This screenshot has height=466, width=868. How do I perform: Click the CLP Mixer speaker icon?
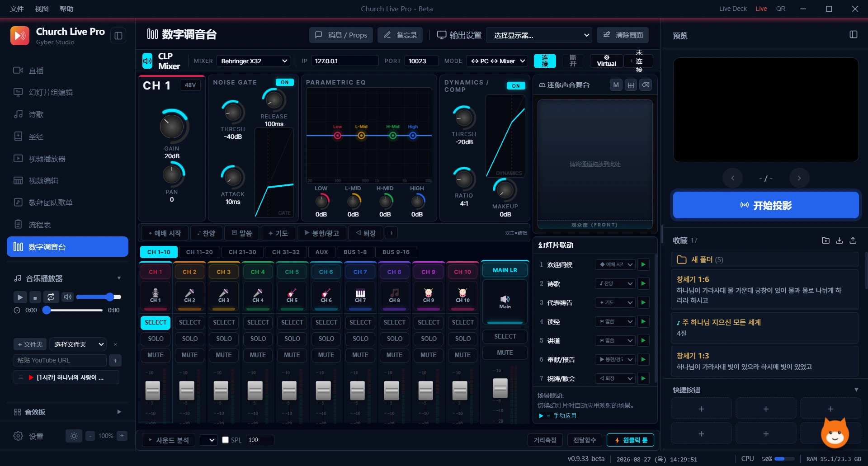[x=147, y=61]
